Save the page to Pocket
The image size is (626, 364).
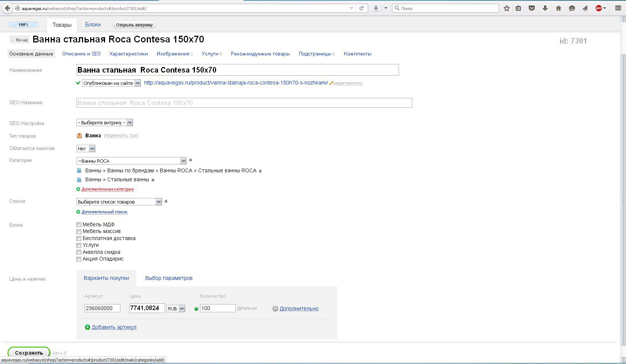(x=532, y=8)
